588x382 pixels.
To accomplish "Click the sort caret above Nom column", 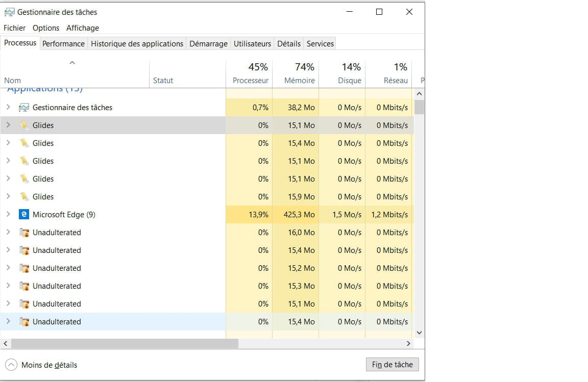I will coord(72,63).
